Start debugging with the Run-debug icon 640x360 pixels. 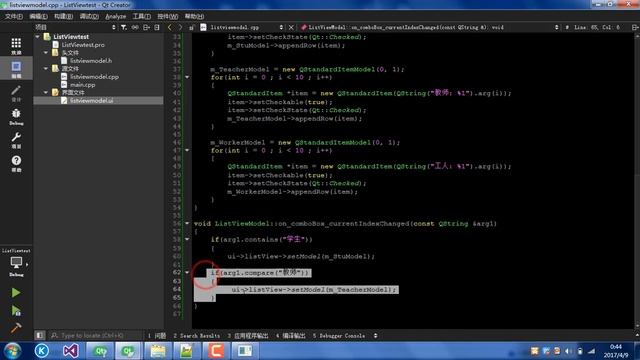(x=16, y=311)
